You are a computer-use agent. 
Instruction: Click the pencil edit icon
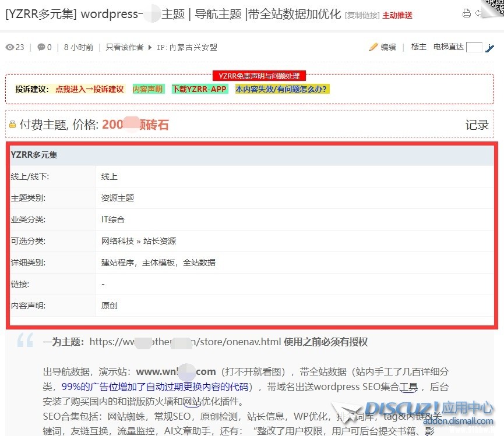coord(373,47)
